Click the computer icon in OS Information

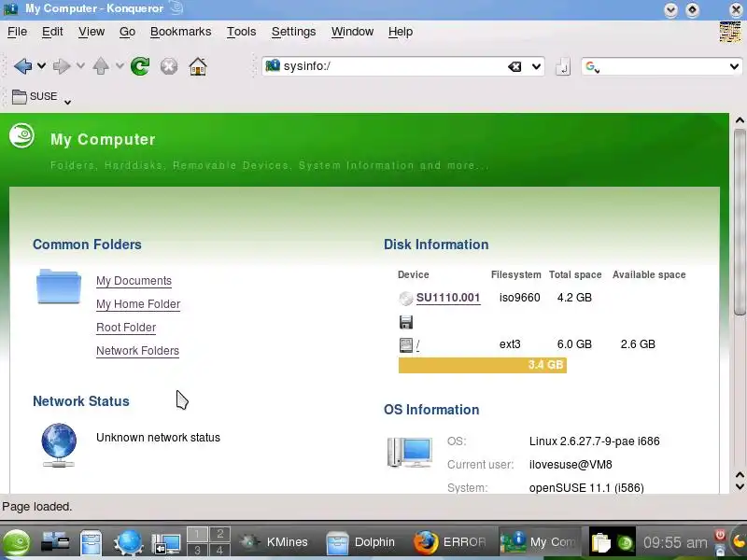[x=410, y=453]
